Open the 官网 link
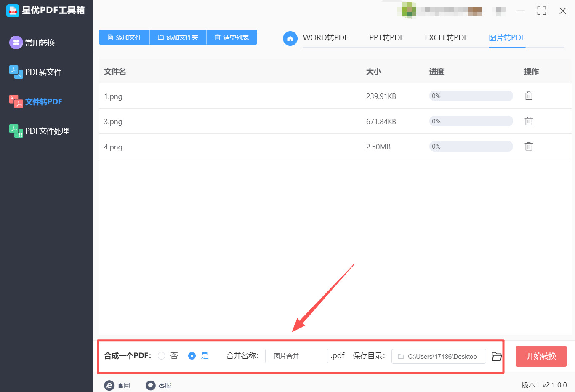Screen dimensions: 575x392 tap(117, 385)
